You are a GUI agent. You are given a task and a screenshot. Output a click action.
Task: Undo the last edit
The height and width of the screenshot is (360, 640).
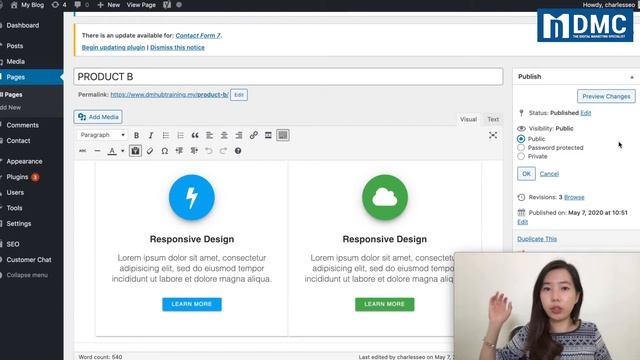[209, 151]
